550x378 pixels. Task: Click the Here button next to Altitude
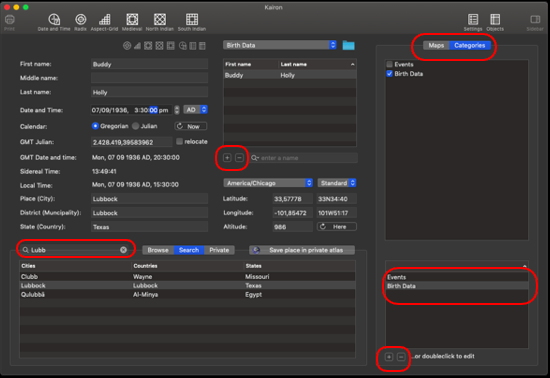click(x=337, y=227)
